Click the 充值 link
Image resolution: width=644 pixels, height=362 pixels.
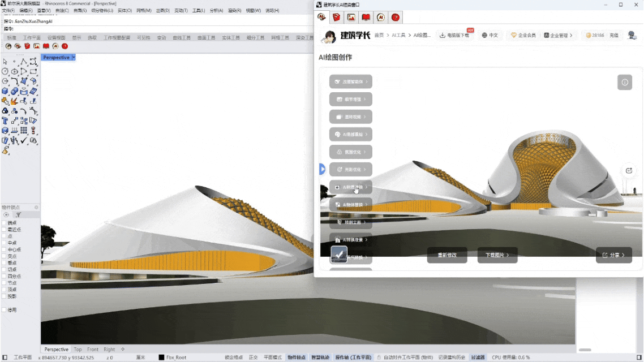coord(614,35)
